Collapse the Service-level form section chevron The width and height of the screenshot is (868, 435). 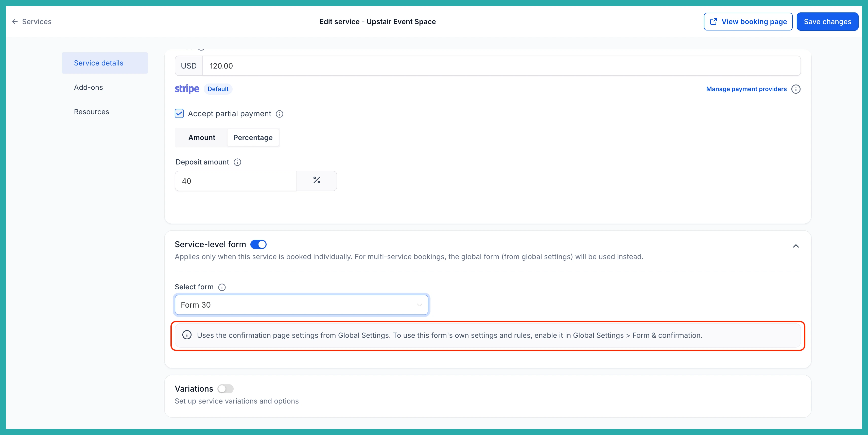tap(796, 246)
